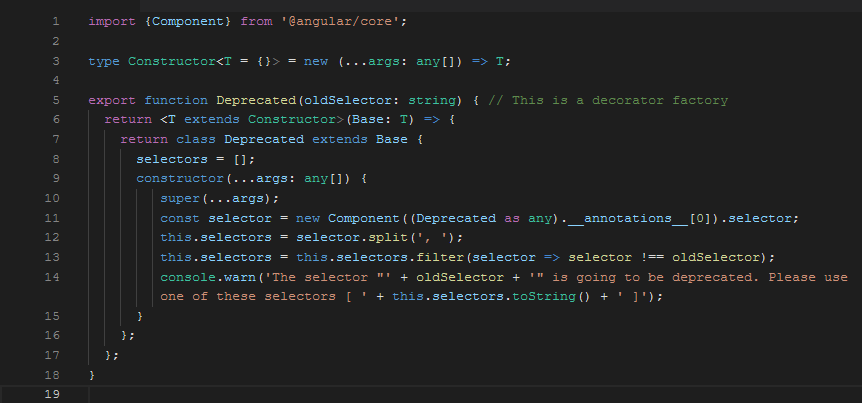Screen dimensions: 862x403
Task: Click line number 11 in the gutter
Action: [x=52, y=218]
